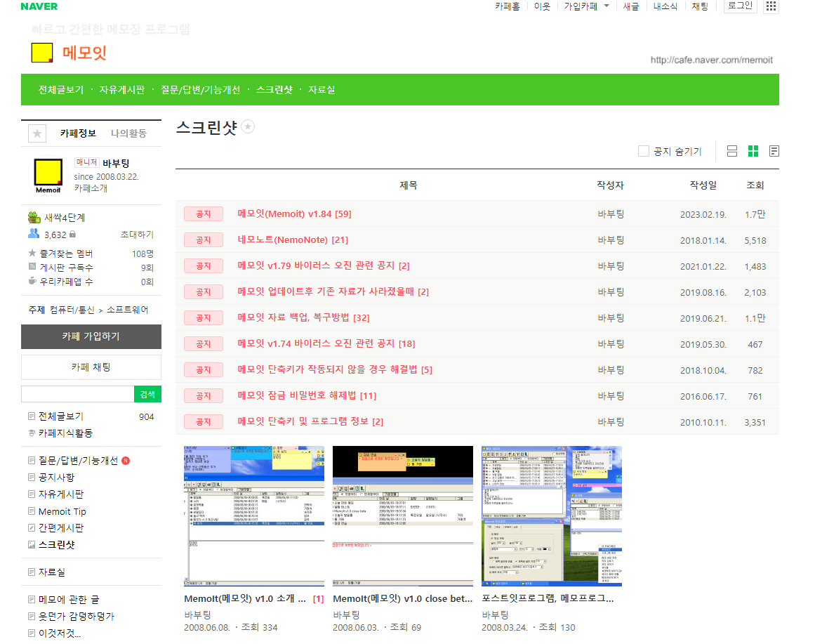Open sidebar board 웃던가 감덩하덩가
The image size is (815, 644).
tap(76, 617)
